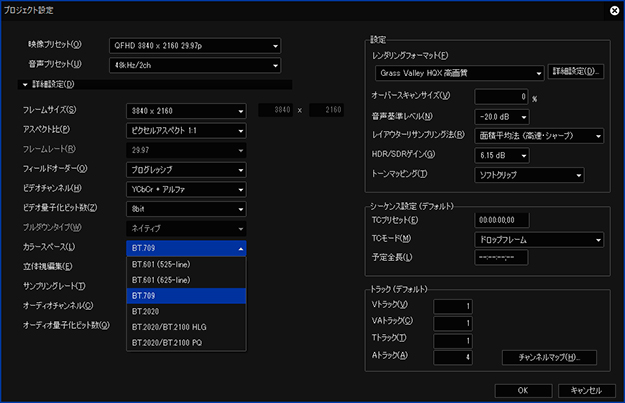Open the HDR/SDRゲイン dropdown showing 6.15 dB

pyautogui.click(x=502, y=155)
